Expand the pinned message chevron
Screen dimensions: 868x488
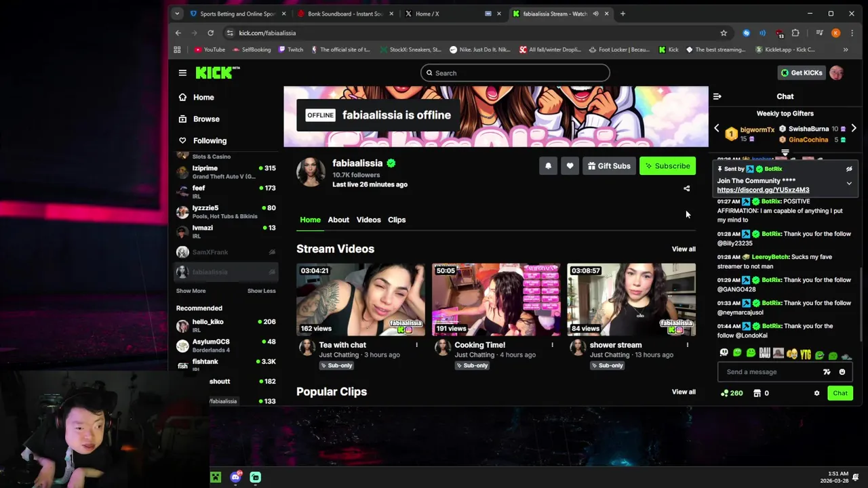pyautogui.click(x=849, y=184)
